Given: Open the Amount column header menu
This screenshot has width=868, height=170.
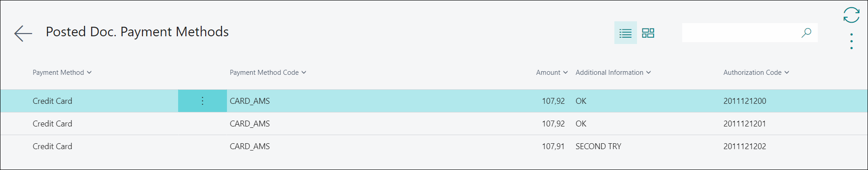Looking at the screenshot, I should pyautogui.click(x=552, y=73).
